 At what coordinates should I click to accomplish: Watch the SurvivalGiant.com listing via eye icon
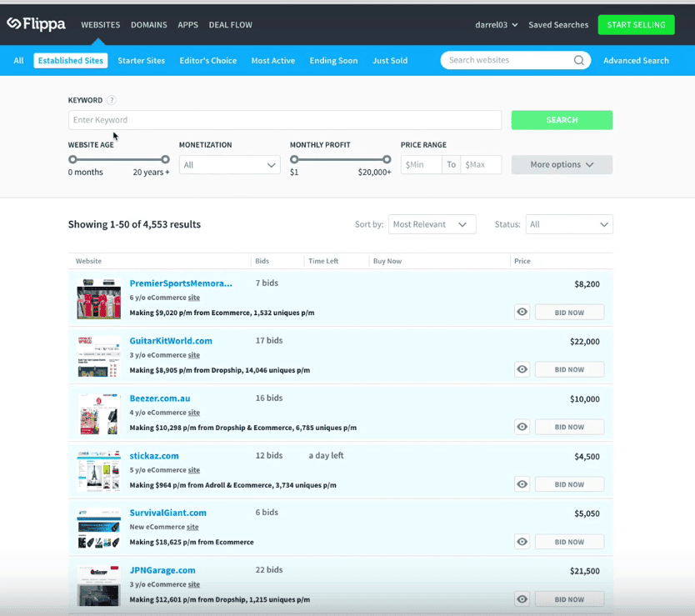[x=522, y=542]
